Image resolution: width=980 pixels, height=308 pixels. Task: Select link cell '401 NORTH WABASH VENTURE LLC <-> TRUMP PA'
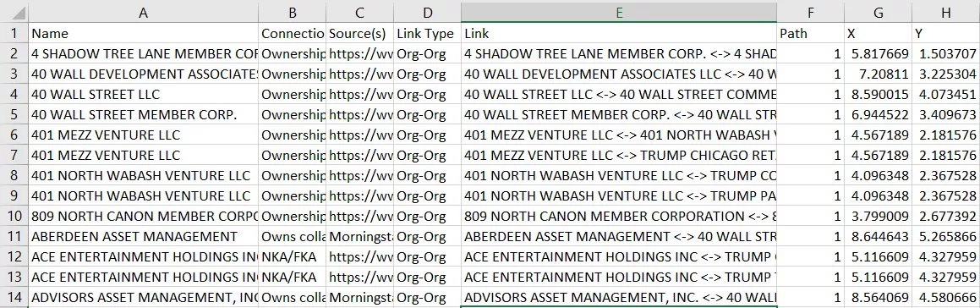click(x=620, y=196)
